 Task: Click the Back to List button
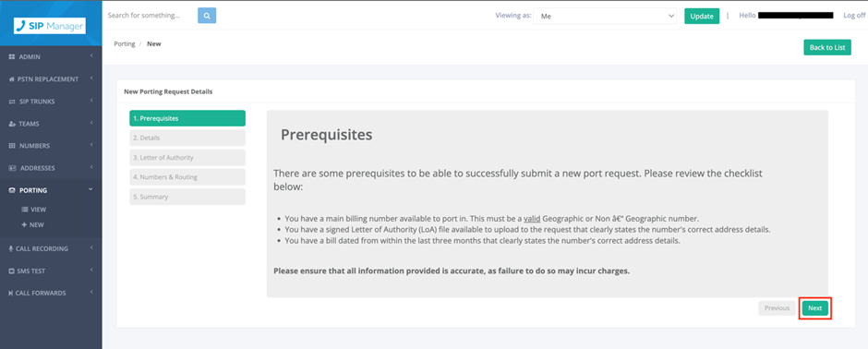(827, 48)
